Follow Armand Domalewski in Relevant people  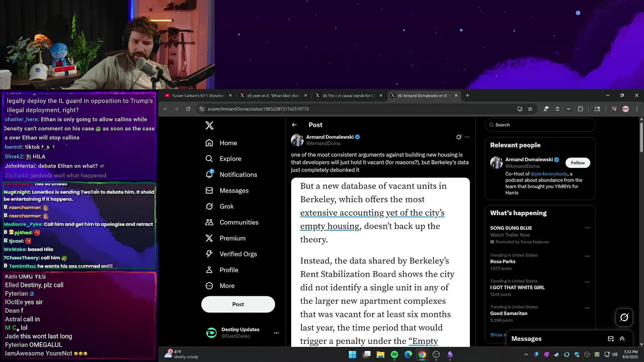pyautogui.click(x=578, y=163)
